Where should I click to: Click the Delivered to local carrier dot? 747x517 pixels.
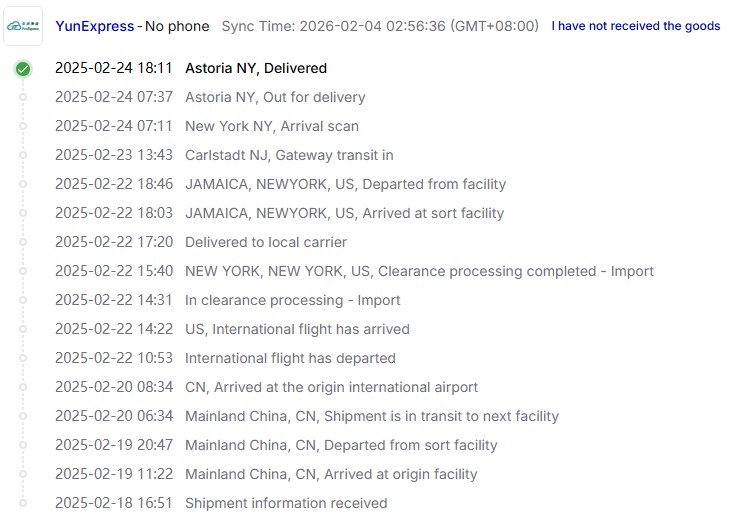click(x=23, y=243)
